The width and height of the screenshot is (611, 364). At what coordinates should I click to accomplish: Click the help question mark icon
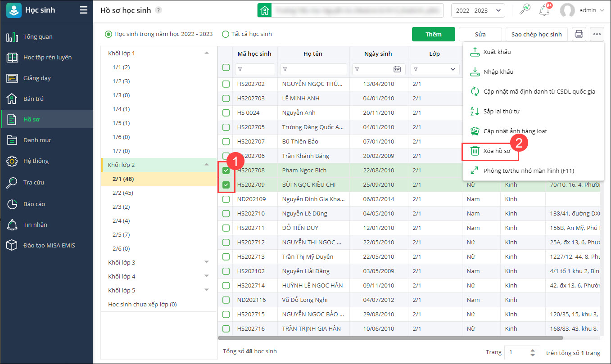tap(158, 10)
